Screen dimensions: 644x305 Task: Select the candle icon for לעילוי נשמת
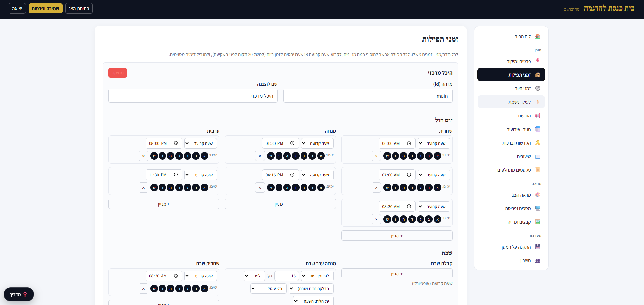pyautogui.click(x=538, y=102)
